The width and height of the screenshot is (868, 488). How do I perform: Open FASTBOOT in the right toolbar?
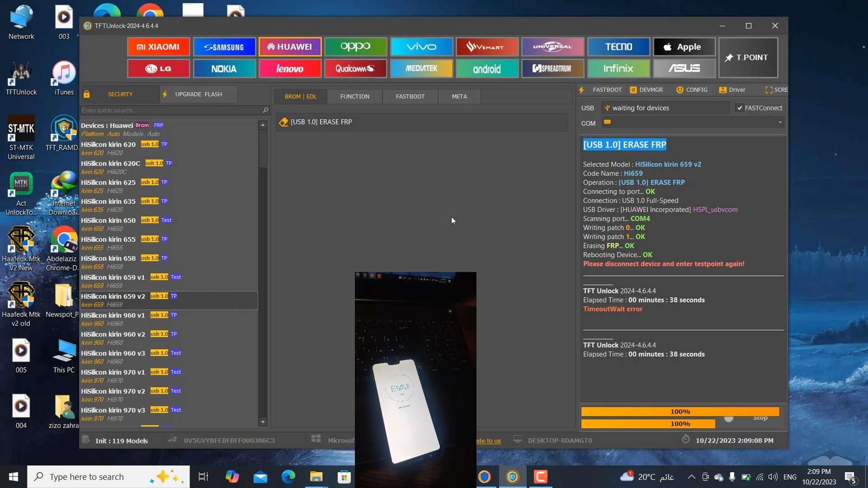[x=601, y=90]
